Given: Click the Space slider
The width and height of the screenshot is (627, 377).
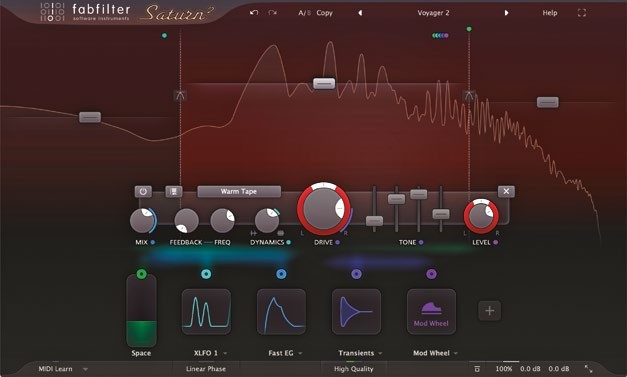Looking at the screenshot, I should [142, 311].
